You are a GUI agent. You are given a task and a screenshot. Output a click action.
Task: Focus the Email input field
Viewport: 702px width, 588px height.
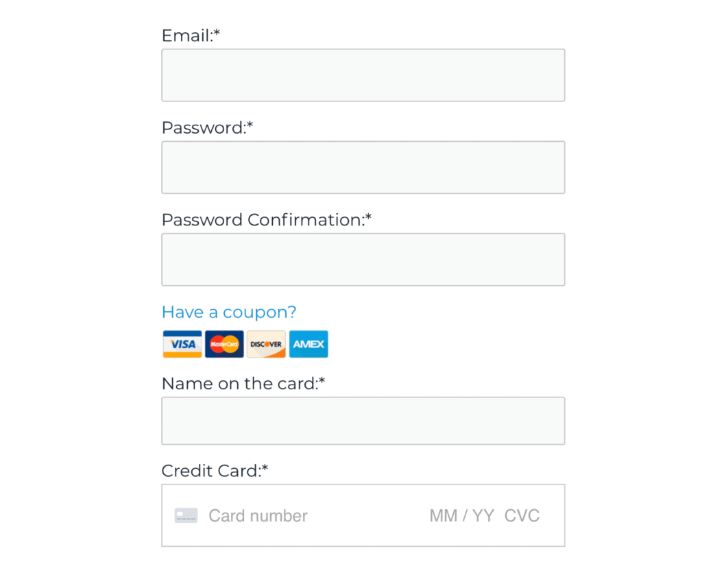tap(363, 75)
